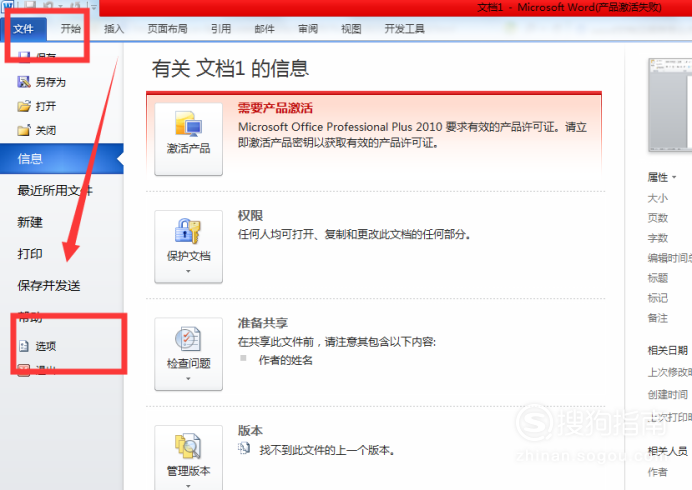The height and width of the screenshot is (490, 692).
Task: Click the 标题 property label
Action: click(658, 278)
